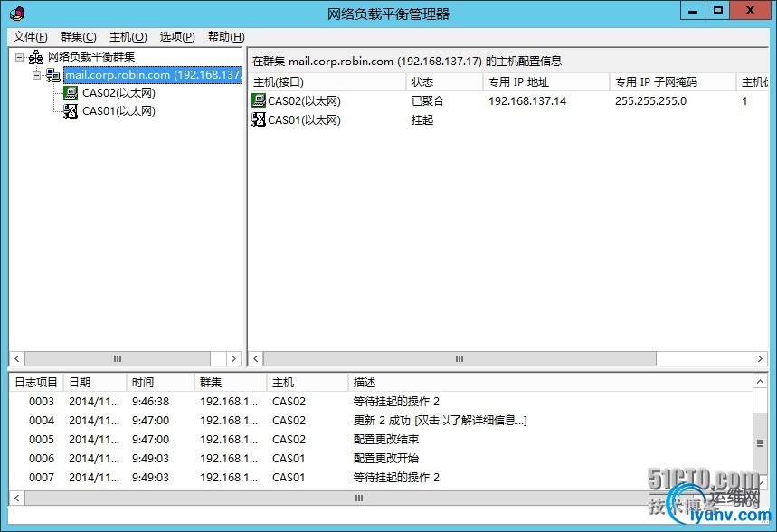Click time 9:46:38 in the log
Screen dimensions: 777x532
click(150, 401)
